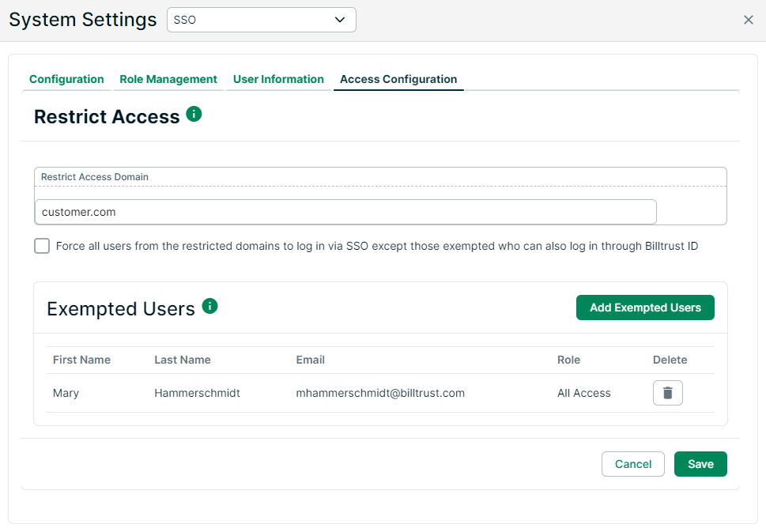
Task: Click the Add Exempted Users button
Action: pos(645,308)
